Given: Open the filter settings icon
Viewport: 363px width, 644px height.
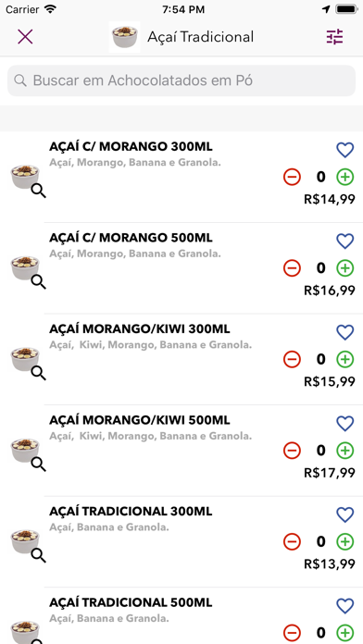Looking at the screenshot, I should tap(334, 37).
